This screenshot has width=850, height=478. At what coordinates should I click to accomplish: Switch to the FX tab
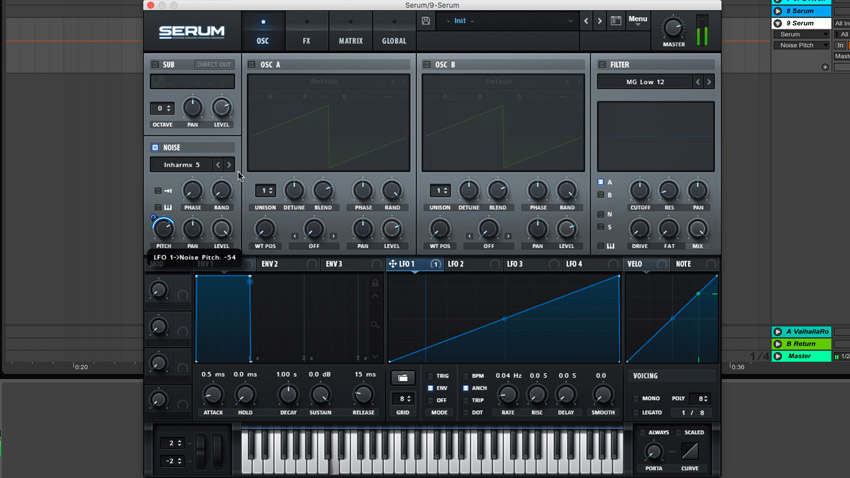[x=307, y=31]
